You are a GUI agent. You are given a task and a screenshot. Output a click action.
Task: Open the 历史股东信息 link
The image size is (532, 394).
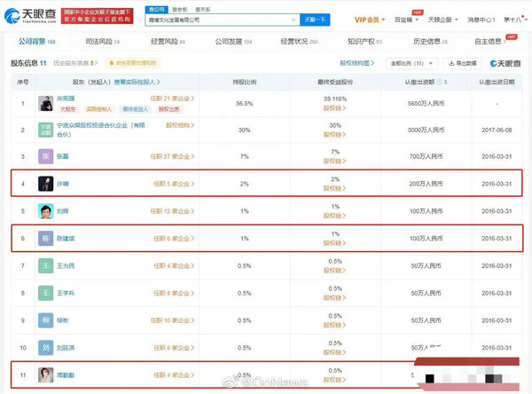point(75,63)
